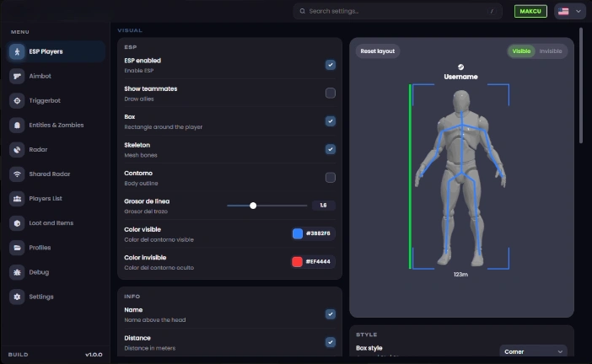Viewport: 592px width, 364px height.
Task: Click the Loot and Items box icon
Action: click(x=17, y=223)
